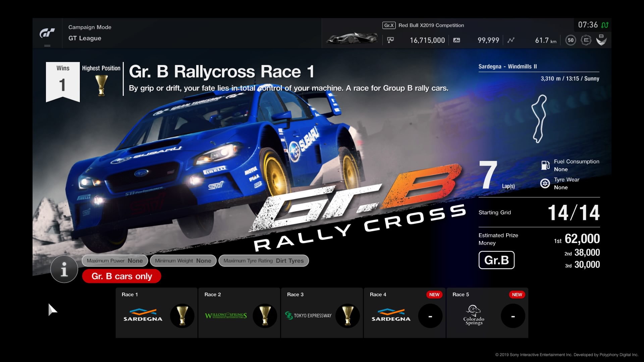The width and height of the screenshot is (644, 362).
Task: Click the 1st prize '62,000' value
Action: (582, 239)
